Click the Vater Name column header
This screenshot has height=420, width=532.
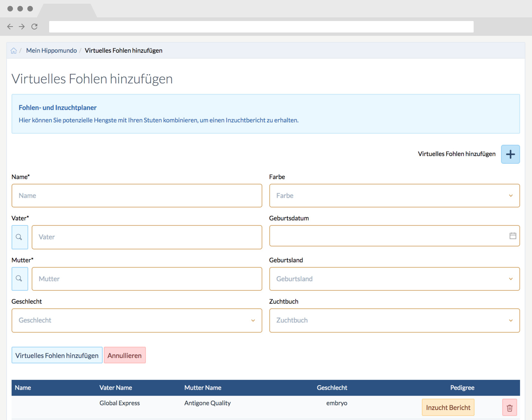point(116,388)
